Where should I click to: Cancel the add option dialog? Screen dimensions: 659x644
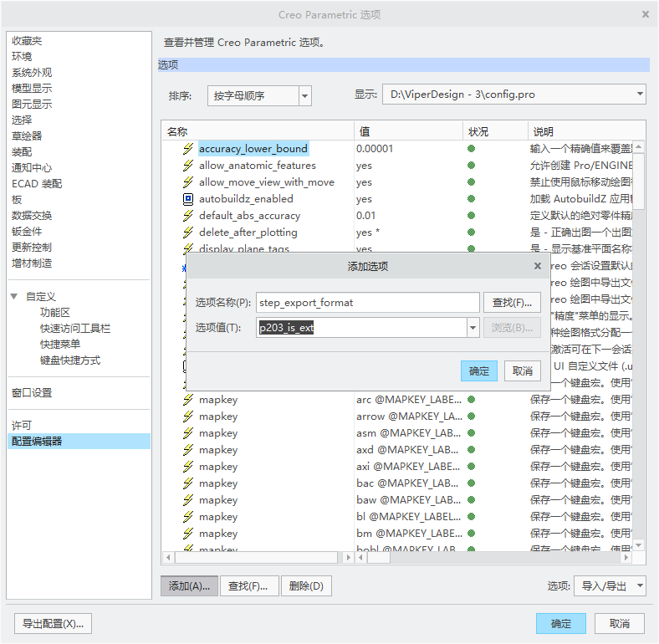coord(523,371)
